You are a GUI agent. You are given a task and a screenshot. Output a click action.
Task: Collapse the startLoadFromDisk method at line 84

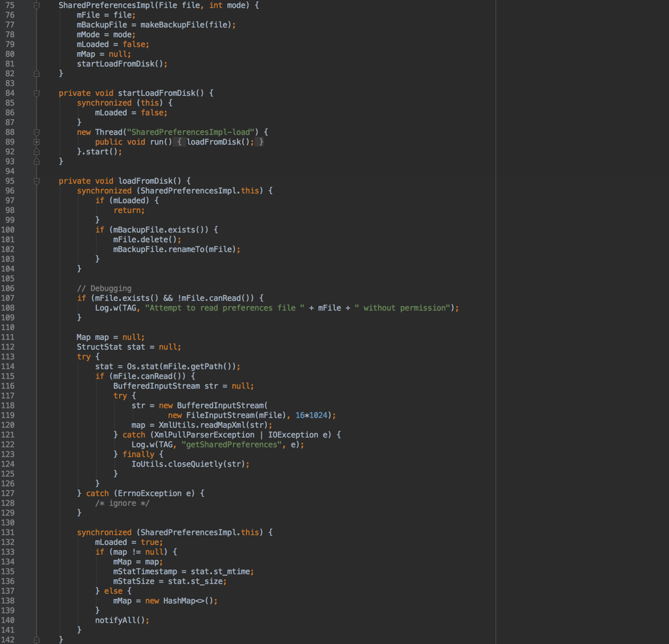[x=36, y=93]
